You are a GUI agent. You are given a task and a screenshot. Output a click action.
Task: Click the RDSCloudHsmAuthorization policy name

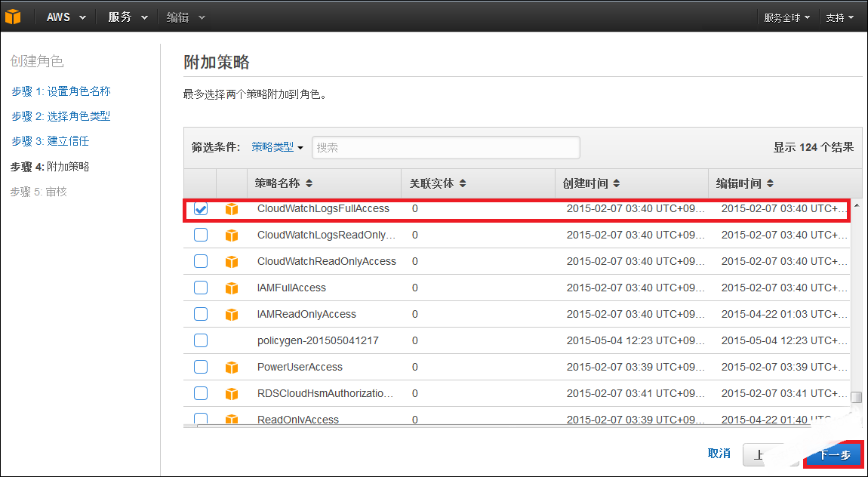click(x=325, y=393)
